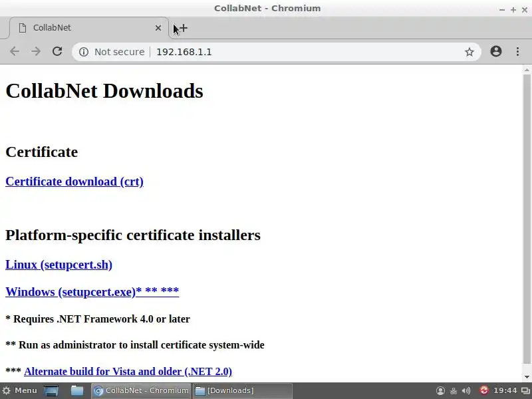
Task: Click the CollabNet Downloads heading
Action: (x=104, y=91)
